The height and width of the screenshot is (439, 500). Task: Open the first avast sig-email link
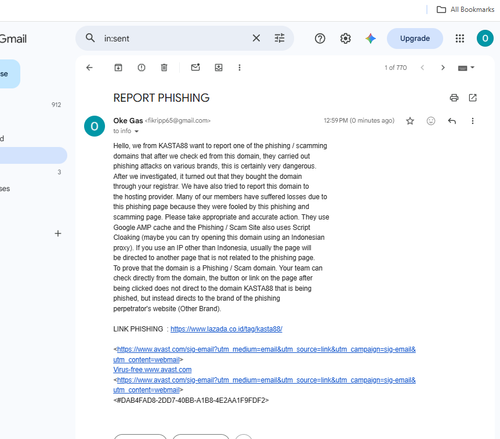coord(264,354)
